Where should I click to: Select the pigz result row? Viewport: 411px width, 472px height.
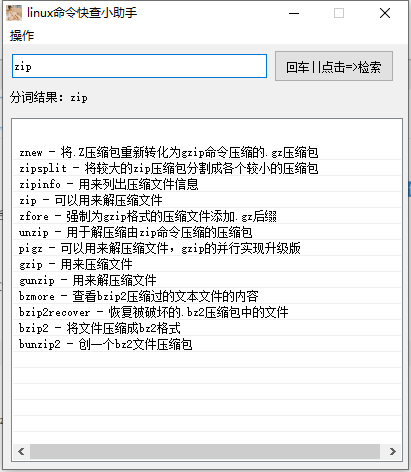pyautogui.click(x=207, y=248)
